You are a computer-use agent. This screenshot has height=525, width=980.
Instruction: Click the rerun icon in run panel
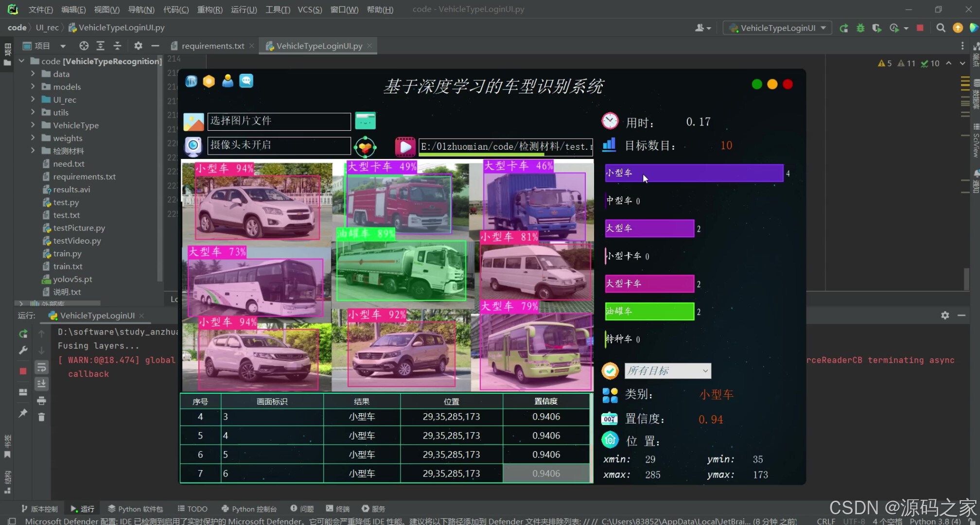[23, 334]
